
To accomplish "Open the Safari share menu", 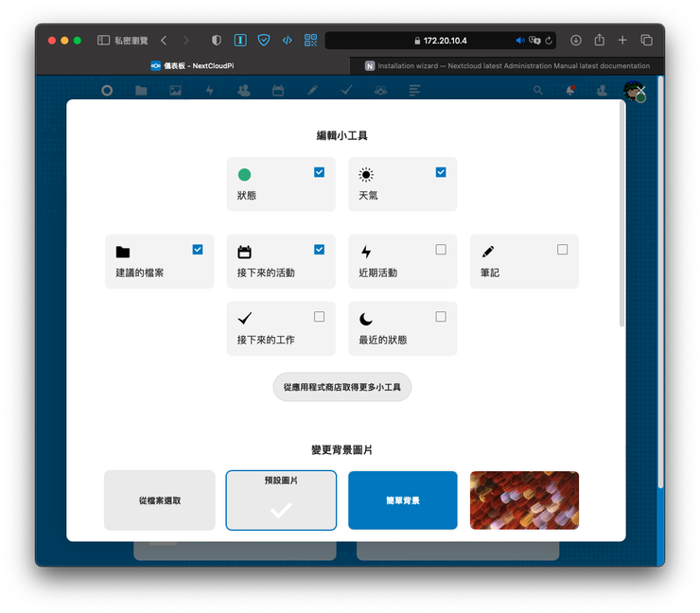I will pyautogui.click(x=600, y=40).
